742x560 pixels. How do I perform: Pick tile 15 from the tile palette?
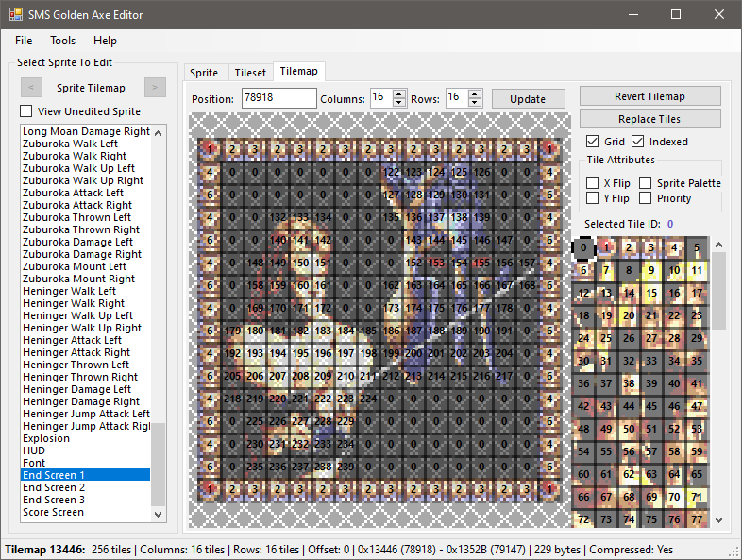651,293
